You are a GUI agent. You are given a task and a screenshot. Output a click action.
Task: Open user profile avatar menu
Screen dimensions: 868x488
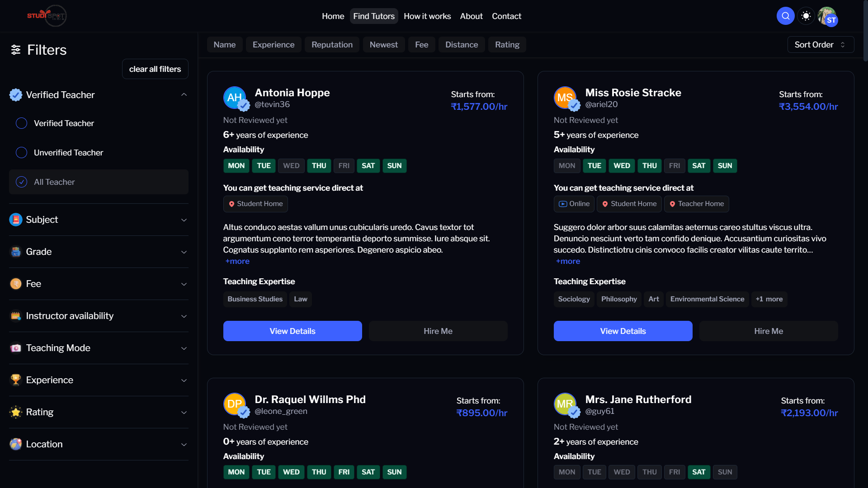(x=827, y=16)
